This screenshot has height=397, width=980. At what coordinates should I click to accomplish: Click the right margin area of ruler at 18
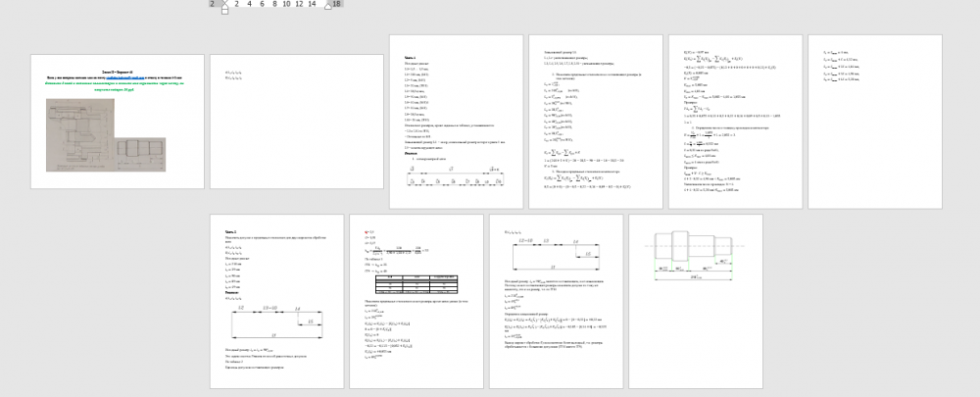pos(337,4)
